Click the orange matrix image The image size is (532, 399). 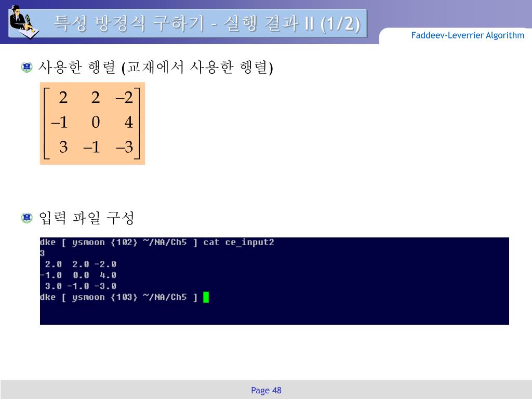click(92, 124)
